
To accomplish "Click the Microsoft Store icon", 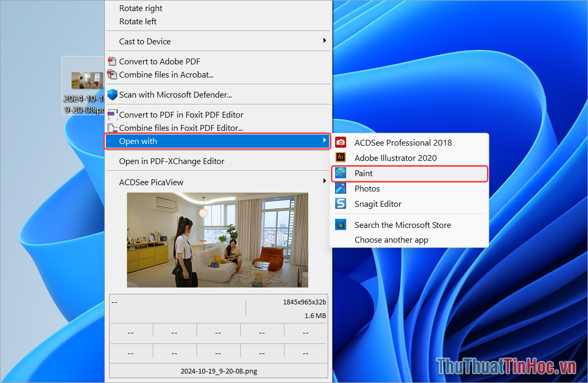I will tap(341, 225).
